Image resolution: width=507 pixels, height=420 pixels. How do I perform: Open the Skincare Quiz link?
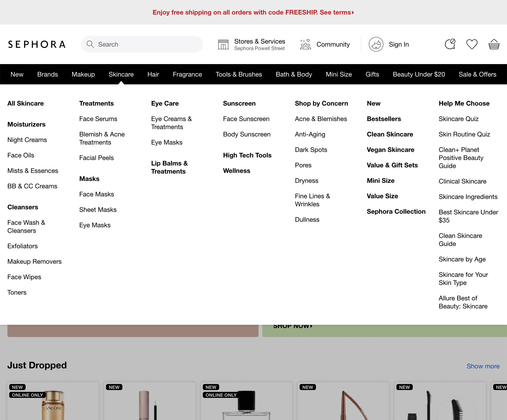458,118
